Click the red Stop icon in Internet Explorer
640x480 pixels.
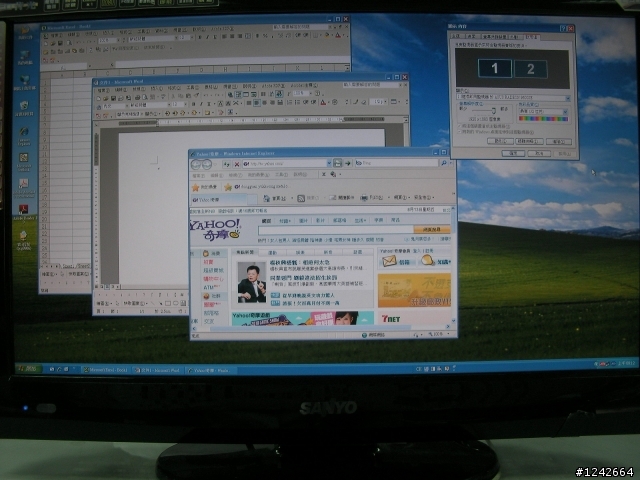(x=236, y=164)
